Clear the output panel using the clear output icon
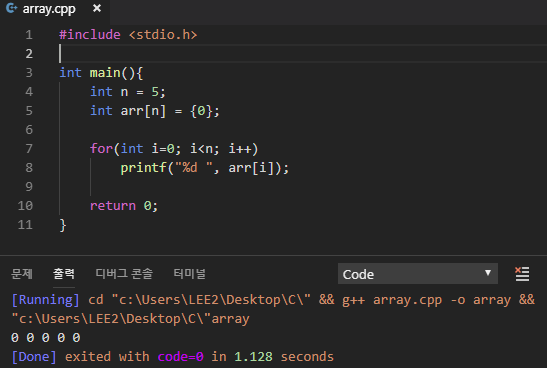Image resolution: width=547 pixels, height=368 pixels. (522, 274)
